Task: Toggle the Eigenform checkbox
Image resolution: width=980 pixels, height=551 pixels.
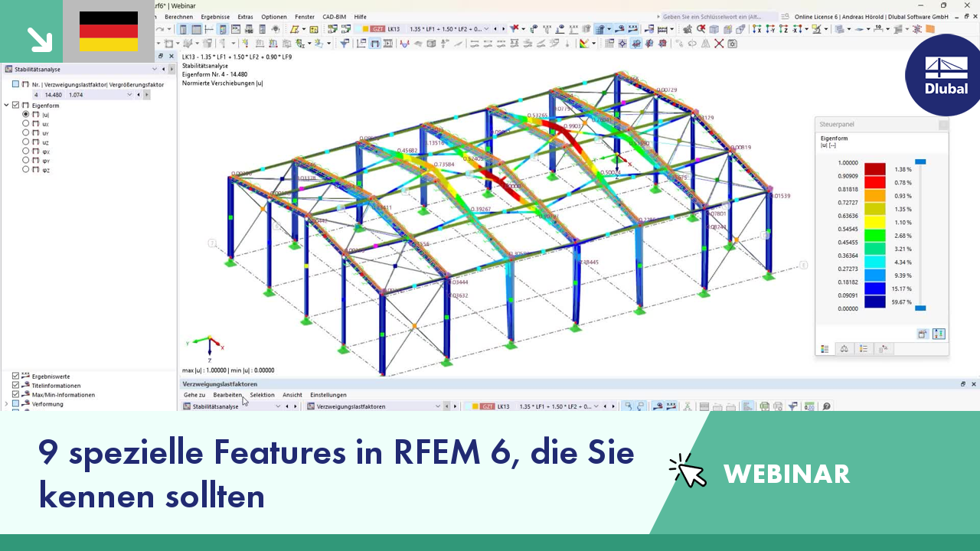Action: tap(15, 105)
